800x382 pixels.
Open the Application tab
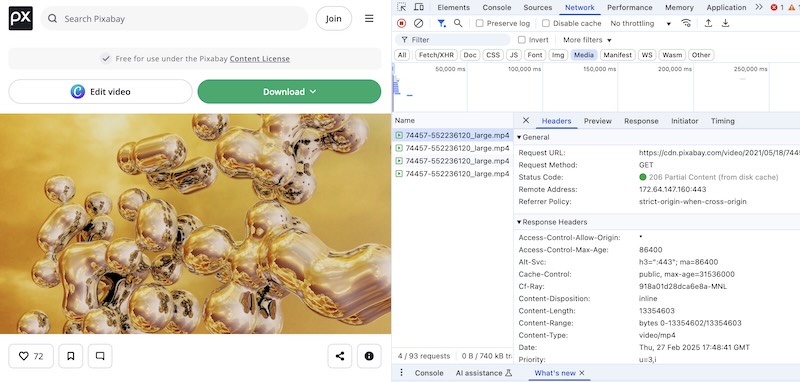[727, 7]
